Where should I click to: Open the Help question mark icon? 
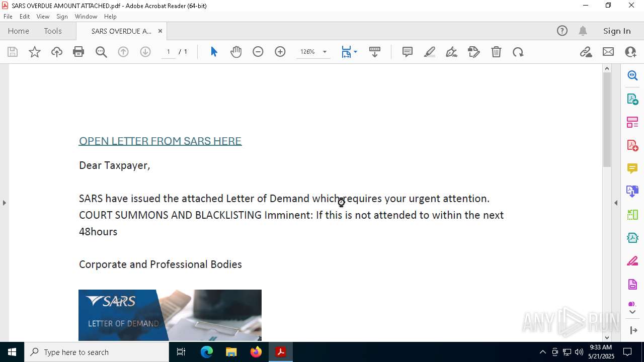562,31
